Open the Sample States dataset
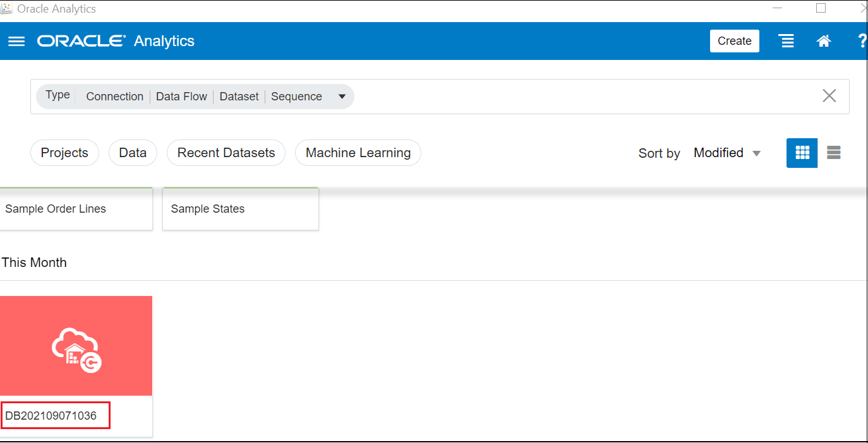Viewport: 868px width, 443px height. pos(240,209)
